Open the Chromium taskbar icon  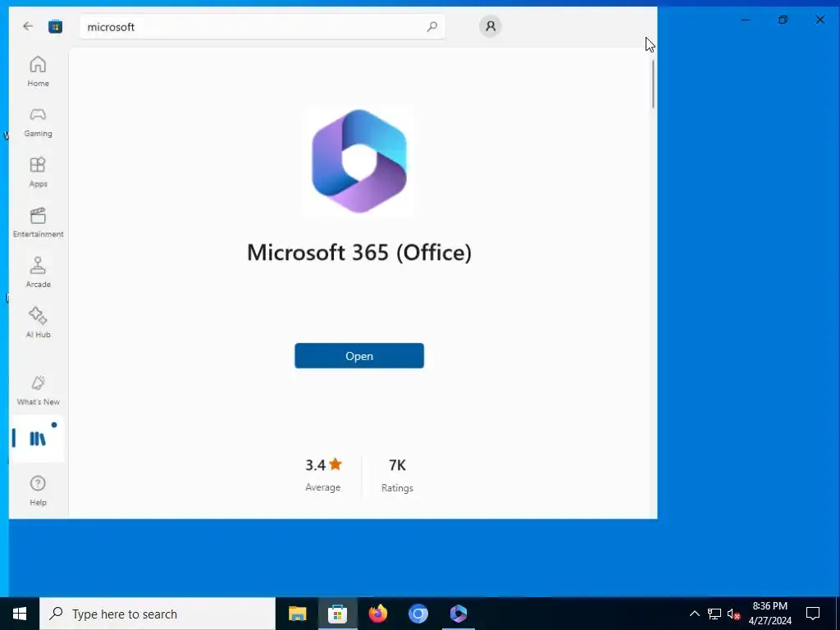[418, 614]
